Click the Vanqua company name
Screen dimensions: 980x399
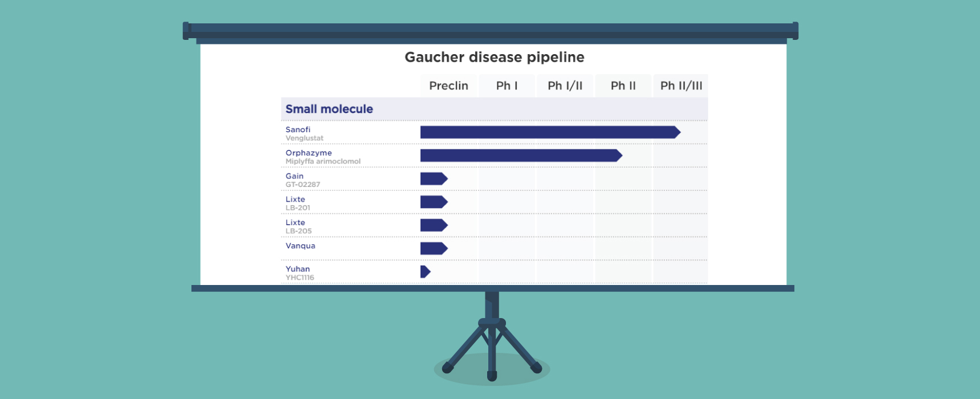tap(300, 246)
